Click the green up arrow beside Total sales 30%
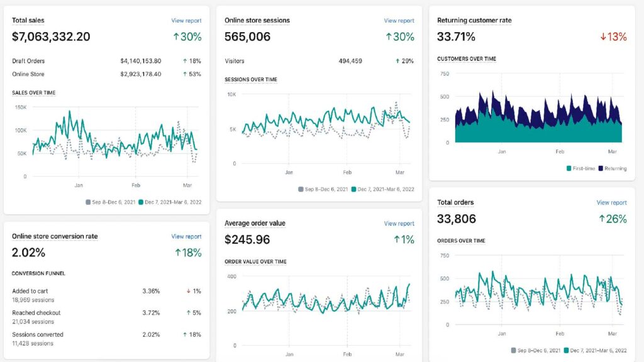The height and width of the screenshot is (362, 644). [176, 37]
